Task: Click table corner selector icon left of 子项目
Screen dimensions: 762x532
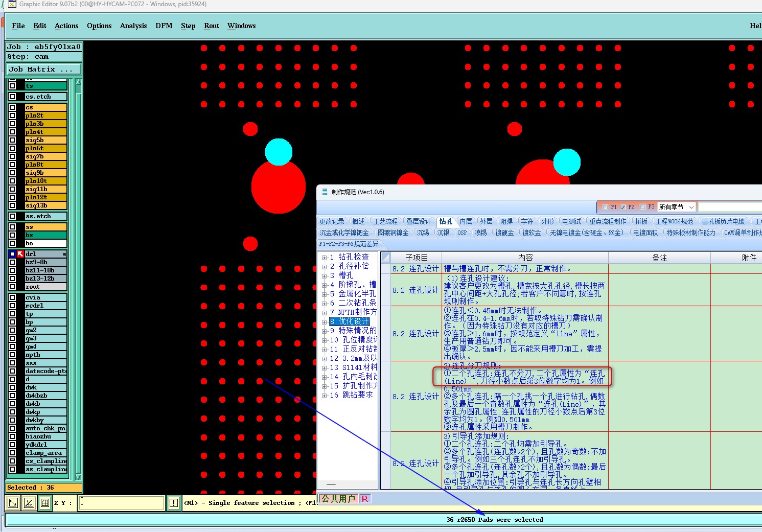Action: point(386,258)
